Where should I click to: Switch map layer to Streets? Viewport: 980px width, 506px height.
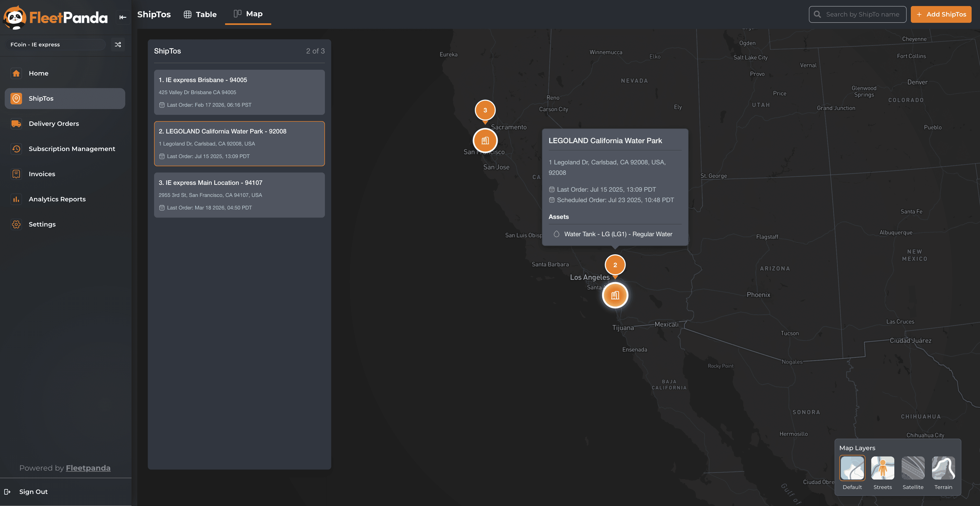(883, 468)
